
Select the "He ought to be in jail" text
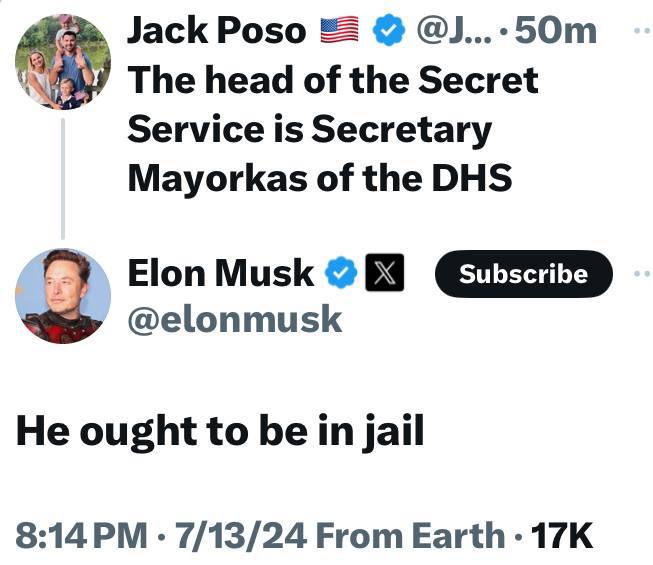(219, 430)
